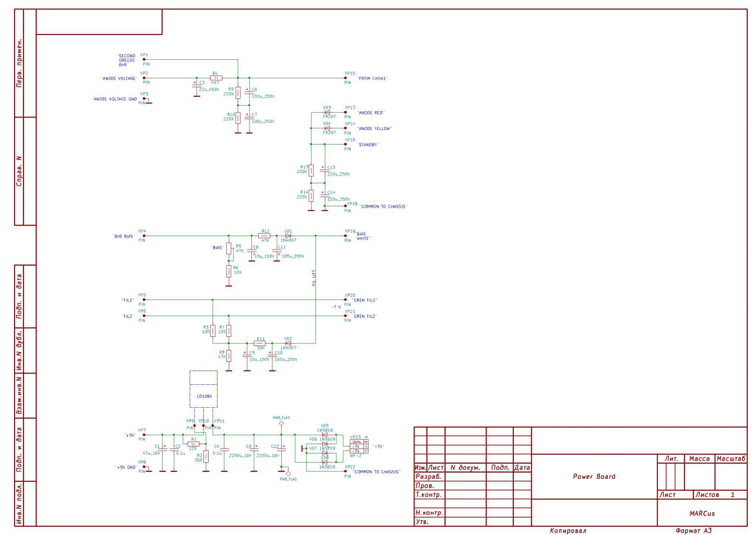The image size is (756, 535).
Task: Select the XP1 pin connector dot
Action: (x=144, y=59)
